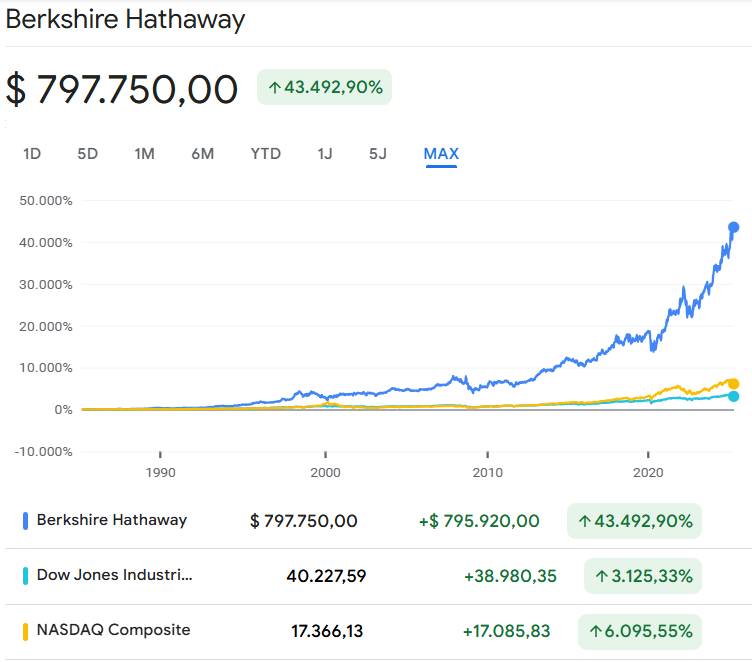The height and width of the screenshot is (662, 752).
Task: Click the 40.227,59 index value
Action: [326, 576]
